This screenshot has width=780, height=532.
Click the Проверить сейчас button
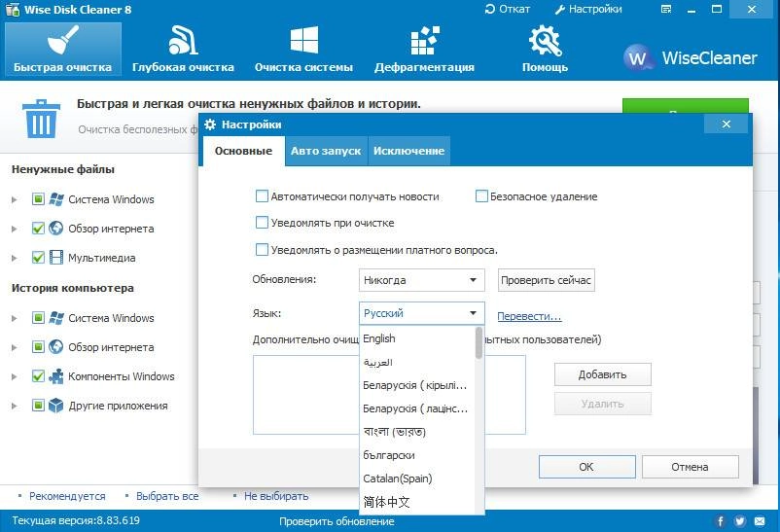(546, 280)
